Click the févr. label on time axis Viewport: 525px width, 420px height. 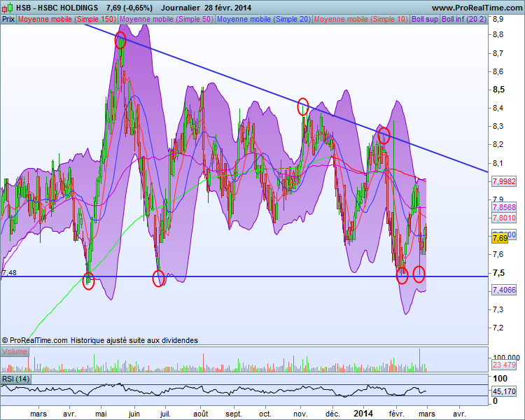[397, 414]
